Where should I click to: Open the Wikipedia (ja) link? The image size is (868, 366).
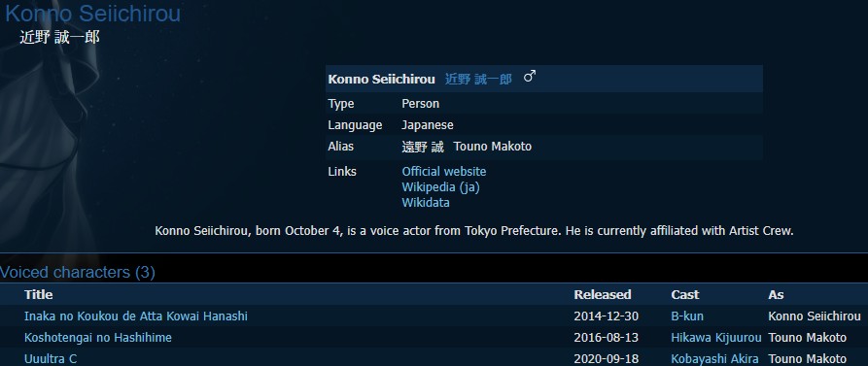tap(440, 186)
